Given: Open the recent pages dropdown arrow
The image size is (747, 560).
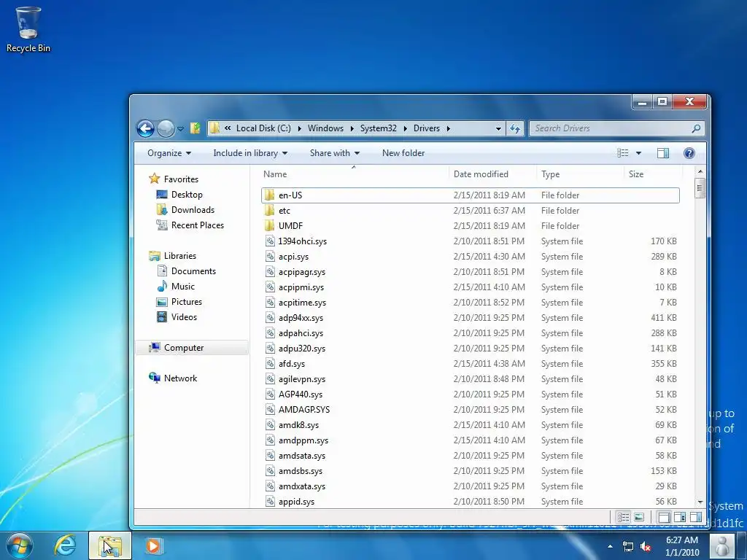Looking at the screenshot, I should pos(181,128).
